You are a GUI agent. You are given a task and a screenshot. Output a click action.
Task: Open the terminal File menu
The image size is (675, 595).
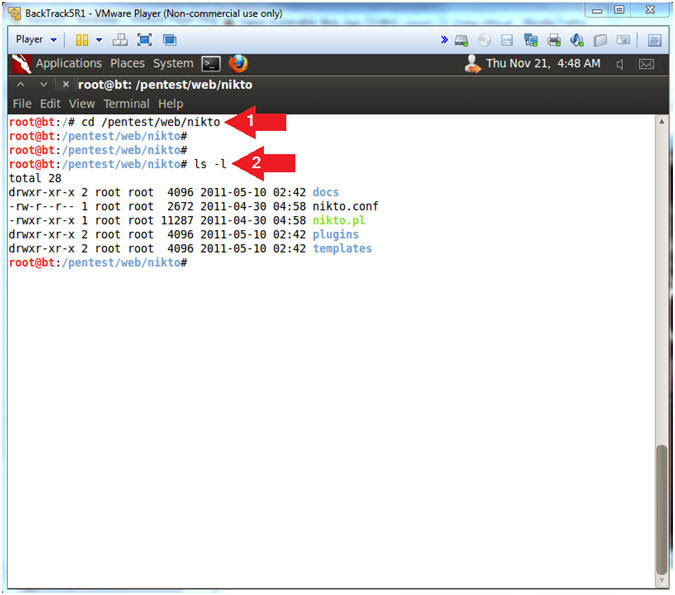[22, 104]
